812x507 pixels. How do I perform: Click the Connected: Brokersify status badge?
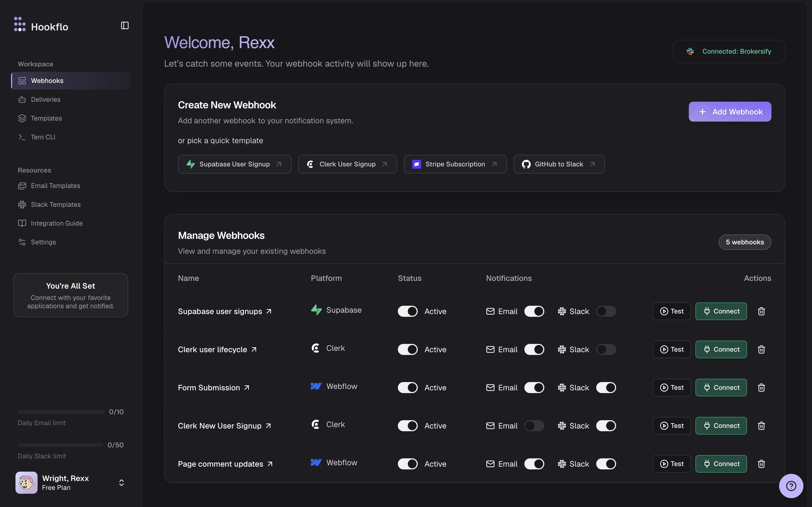(729, 51)
